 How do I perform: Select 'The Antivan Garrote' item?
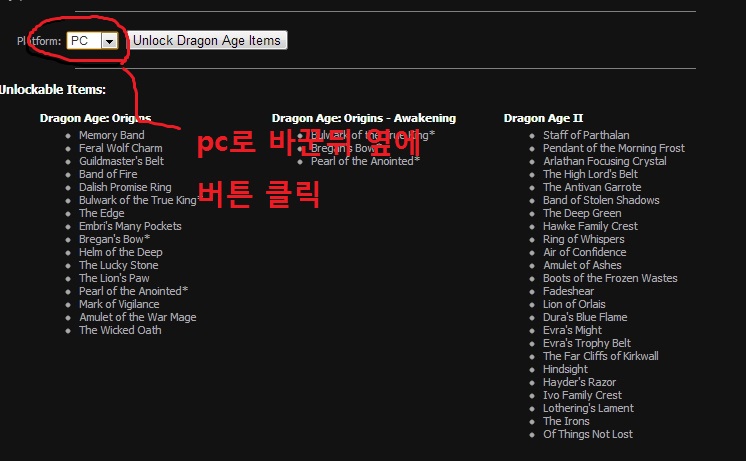coord(592,187)
